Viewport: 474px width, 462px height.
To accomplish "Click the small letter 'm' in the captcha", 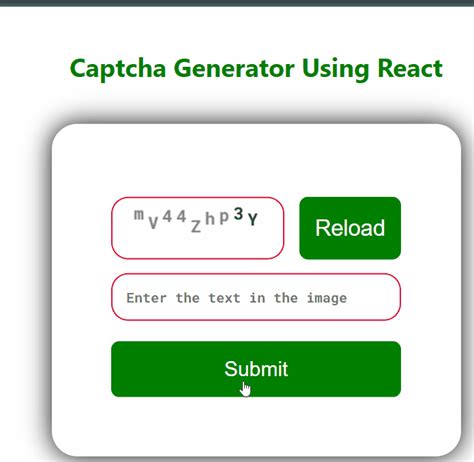I will coord(139,215).
